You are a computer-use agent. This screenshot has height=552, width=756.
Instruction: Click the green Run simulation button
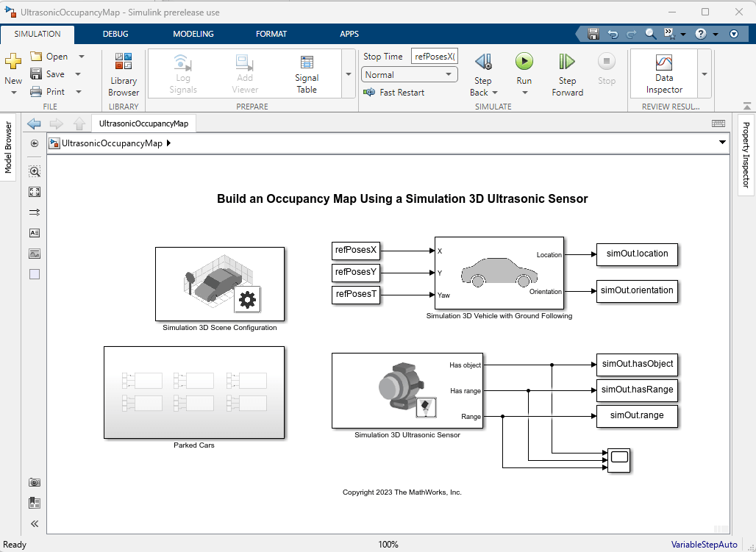(524, 62)
